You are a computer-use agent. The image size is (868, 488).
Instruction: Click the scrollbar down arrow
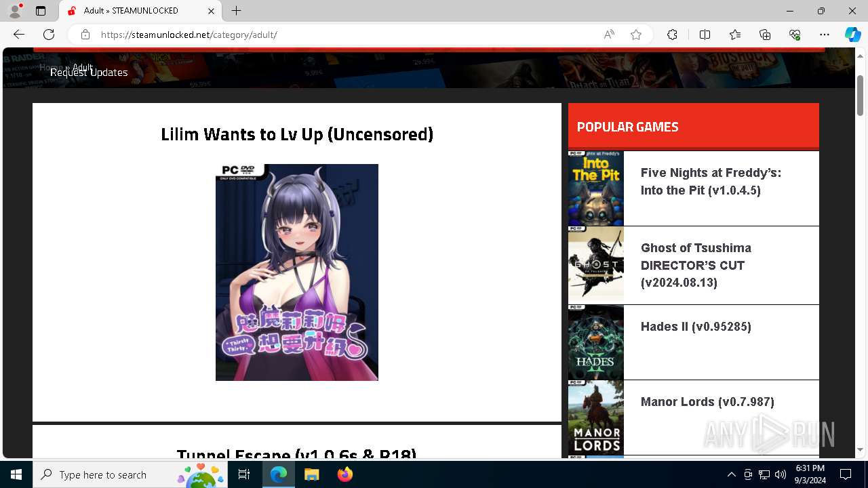[860, 450]
